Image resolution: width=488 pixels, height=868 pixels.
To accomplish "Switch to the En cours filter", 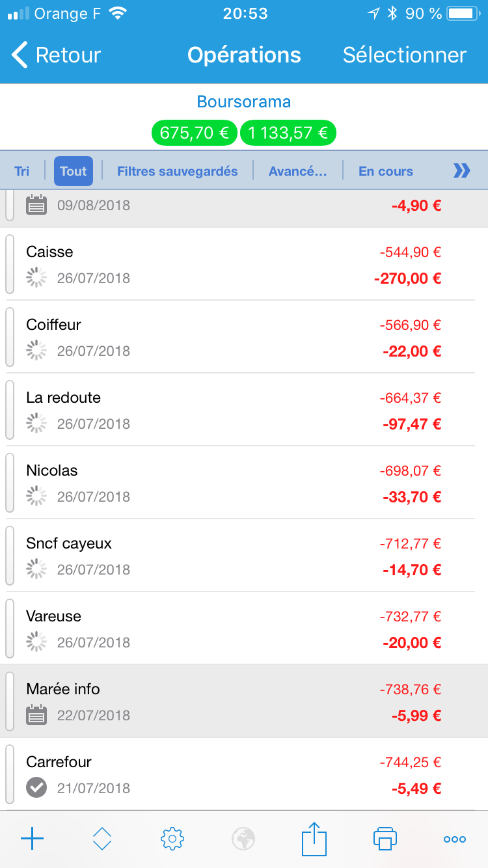I will pyautogui.click(x=386, y=171).
